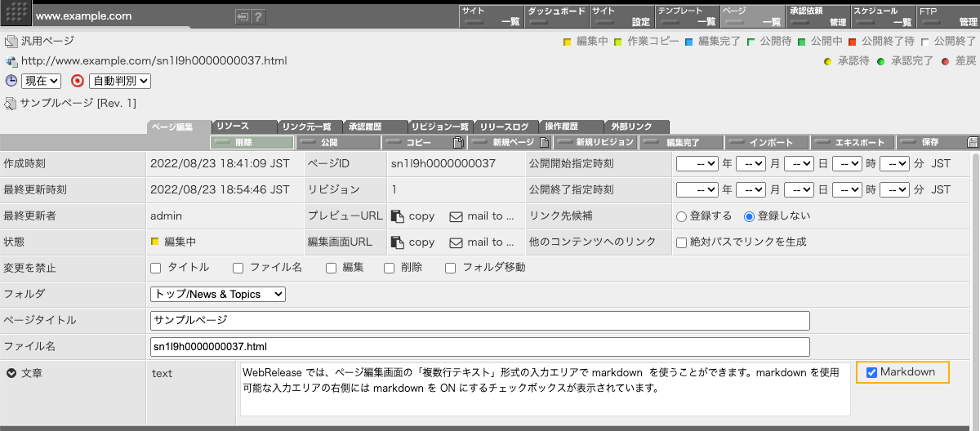Click into the 文章 text area
The height and width of the screenshot is (431, 980).
tap(544, 389)
